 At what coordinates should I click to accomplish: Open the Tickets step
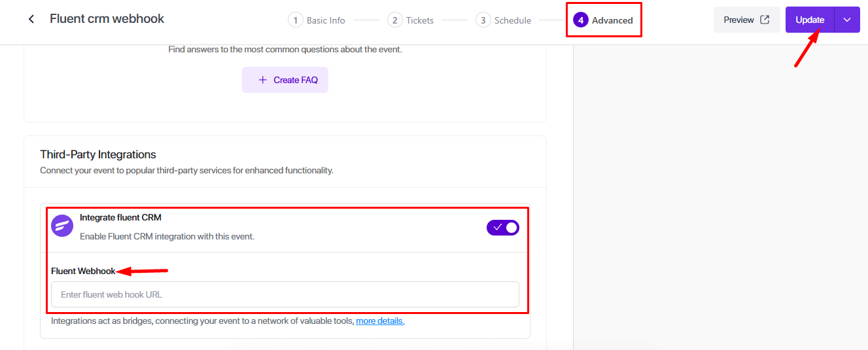(420, 20)
